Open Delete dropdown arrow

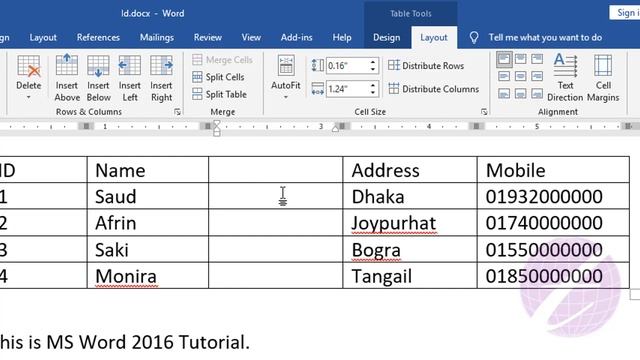(x=29, y=98)
